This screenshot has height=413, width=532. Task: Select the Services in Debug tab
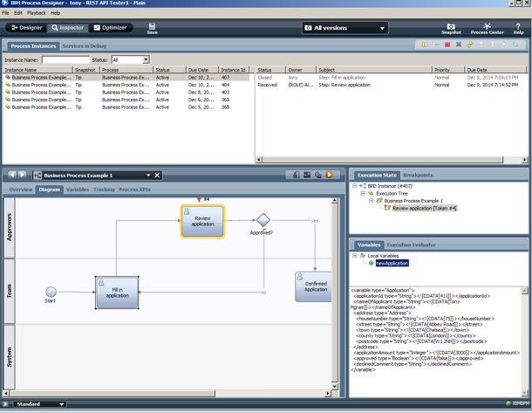point(84,46)
